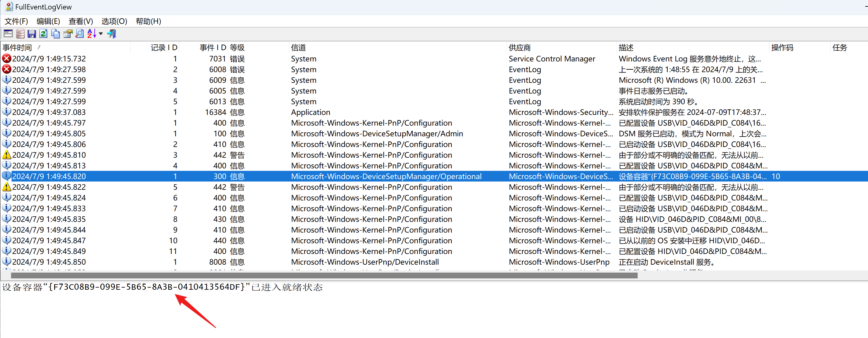Click Choose Data Source database icon

click(20, 33)
